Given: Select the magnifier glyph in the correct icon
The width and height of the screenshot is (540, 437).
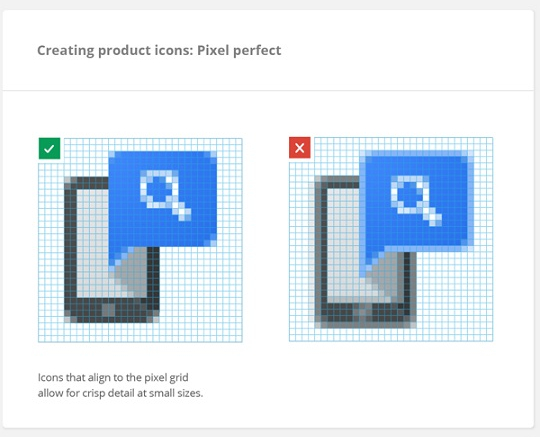Looking at the screenshot, I should 165,195.
